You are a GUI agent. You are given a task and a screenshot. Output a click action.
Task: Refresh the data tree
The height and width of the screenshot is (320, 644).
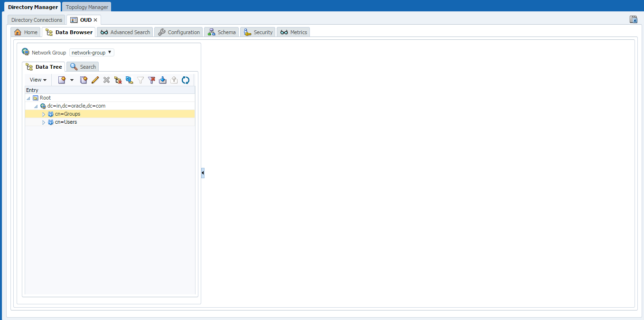pos(186,80)
